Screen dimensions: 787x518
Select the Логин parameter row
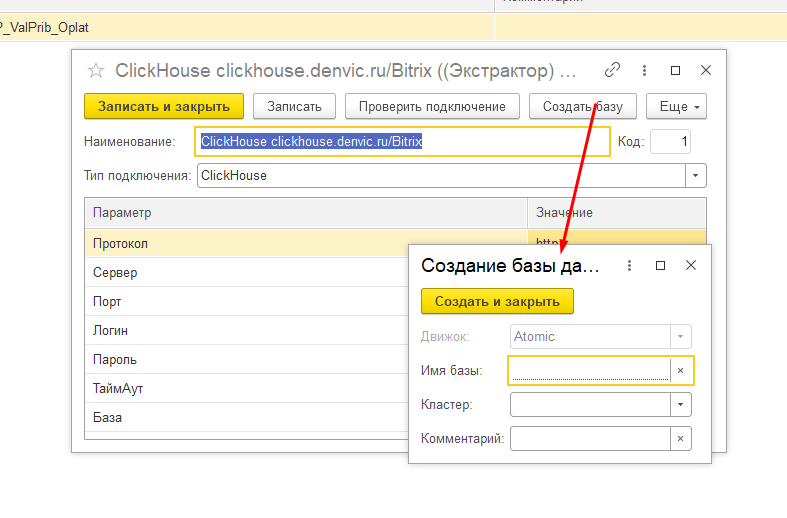[x=247, y=331]
